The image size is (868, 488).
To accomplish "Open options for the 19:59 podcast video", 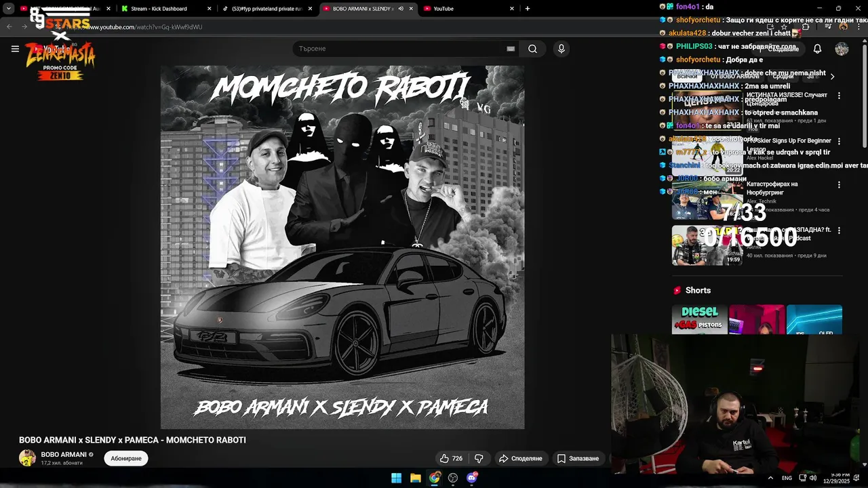I will point(839,230).
